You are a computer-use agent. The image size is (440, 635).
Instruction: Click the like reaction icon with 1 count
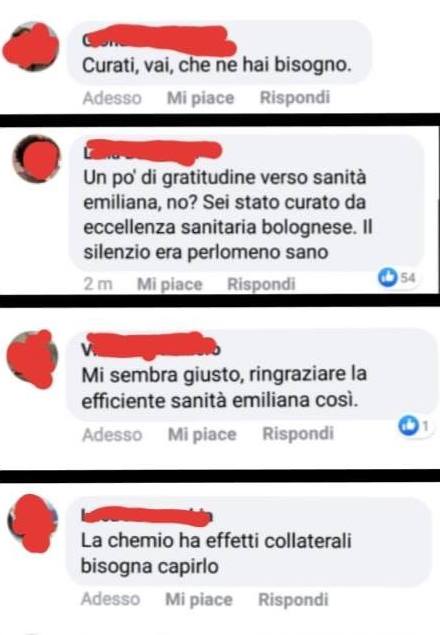408,426
